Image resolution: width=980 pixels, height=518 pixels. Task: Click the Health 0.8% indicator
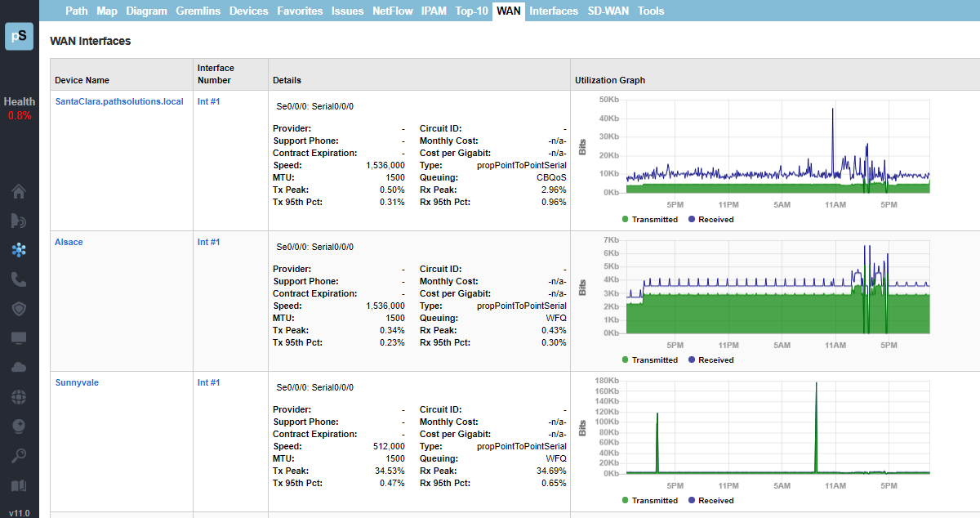19,108
